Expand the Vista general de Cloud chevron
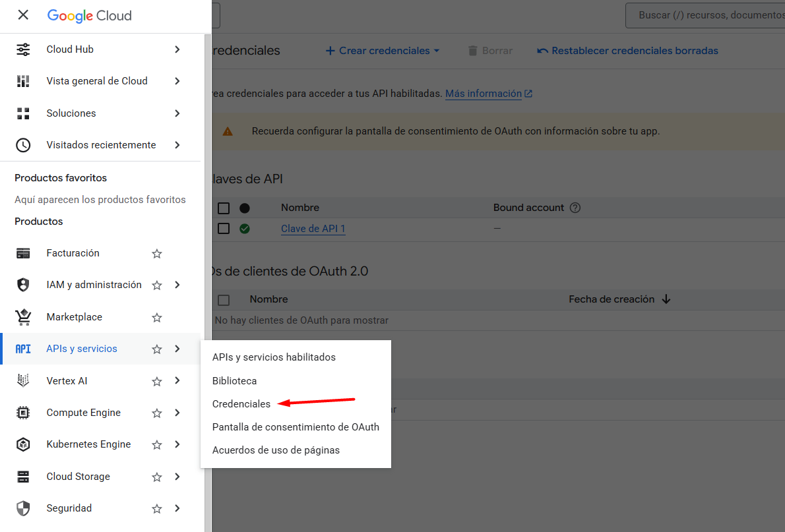785x532 pixels. pyautogui.click(x=177, y=81)
